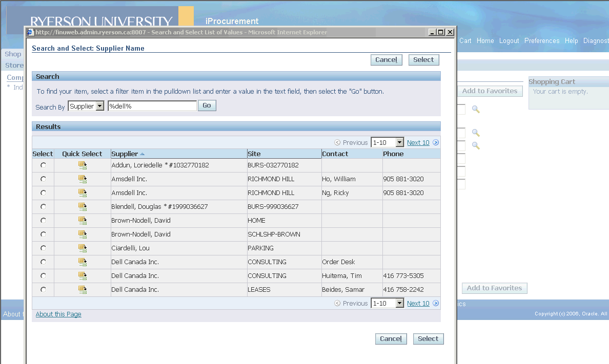Open the About this Page link
Screen dimensions: 609x364
[x=58, y=314]
